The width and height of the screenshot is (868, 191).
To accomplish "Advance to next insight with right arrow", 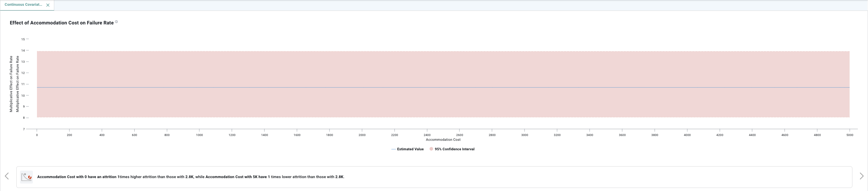I will [861, 176].
